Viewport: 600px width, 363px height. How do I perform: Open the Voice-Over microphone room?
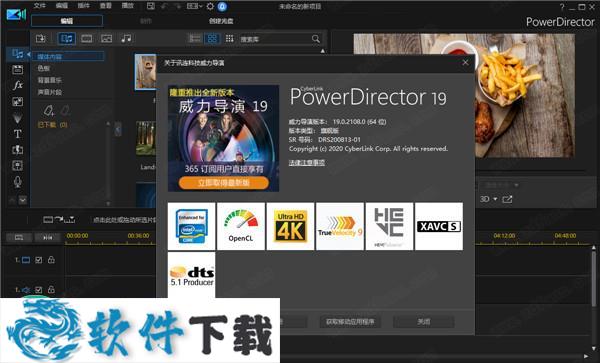(x=18, y=182)
